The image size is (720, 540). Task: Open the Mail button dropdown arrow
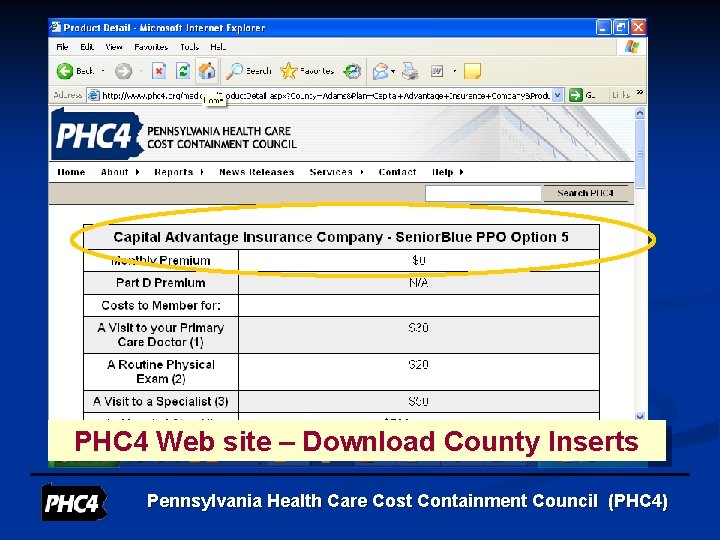(x=394, y=71)
